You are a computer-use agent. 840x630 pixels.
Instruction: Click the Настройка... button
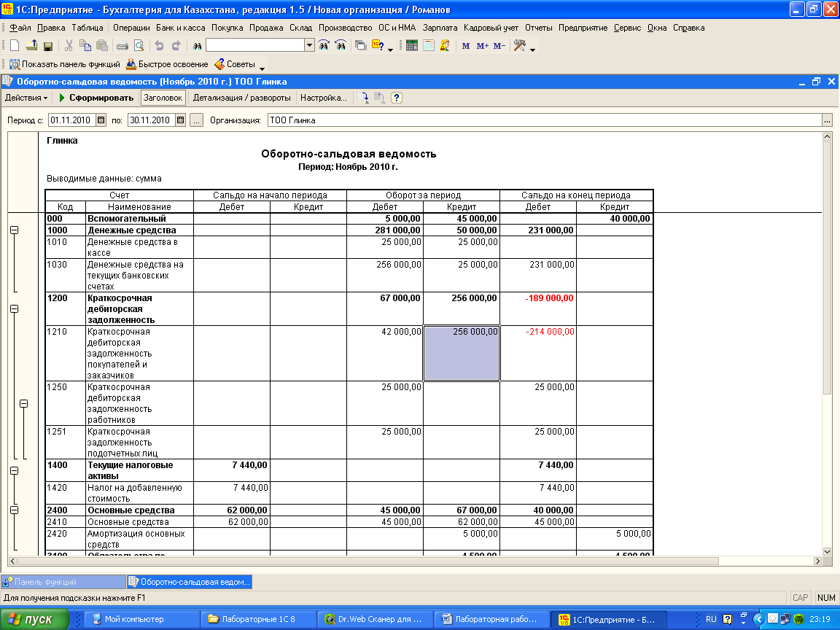(324, 98)
